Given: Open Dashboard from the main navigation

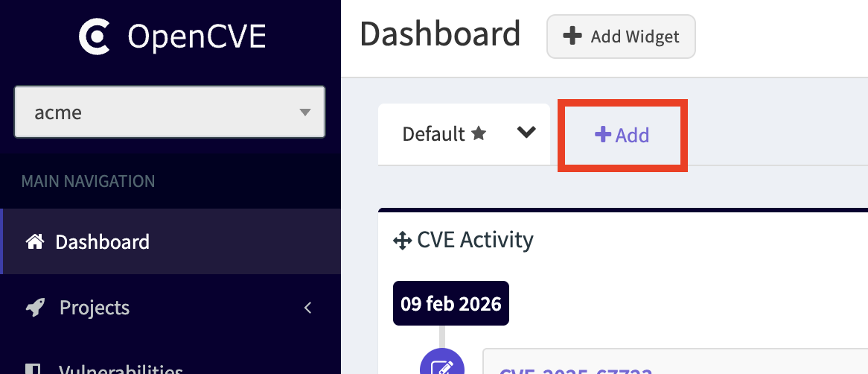Looking at the screenshot, I should (102, 242).
